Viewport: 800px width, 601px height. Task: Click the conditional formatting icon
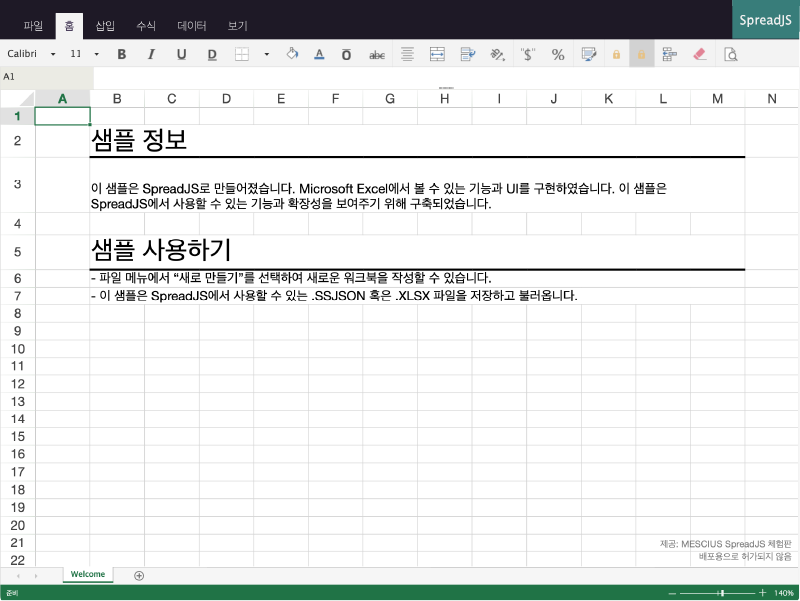[589, 54]
